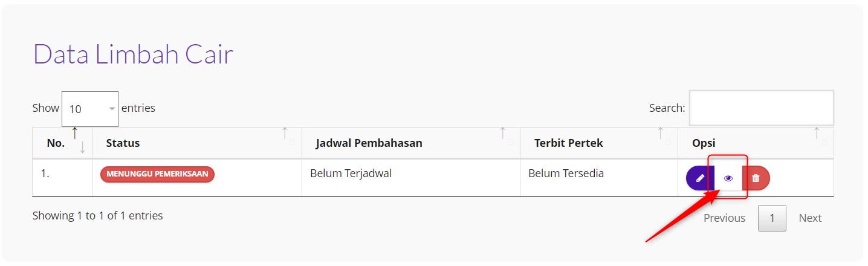The width and height of the screenshot is (868, 266).
Task: Delete the row using the trash icon
Action: tap(756, 178)
